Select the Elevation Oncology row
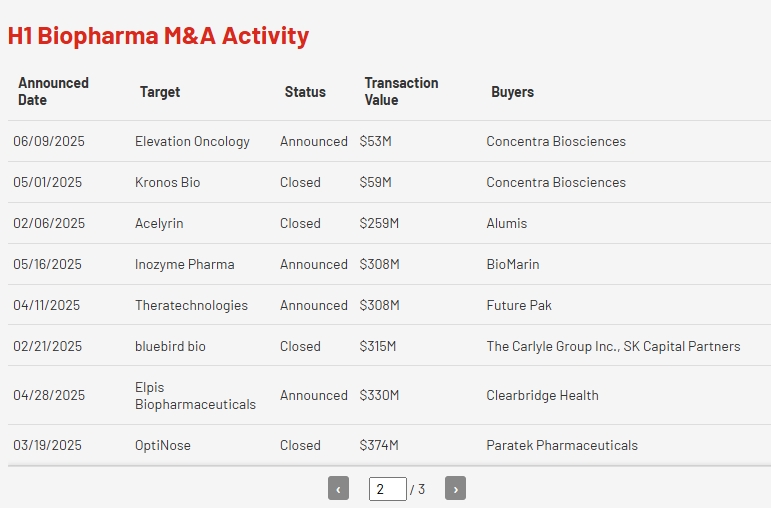The width and height of the screenshot is (771, 508). [x=192, y=141]
